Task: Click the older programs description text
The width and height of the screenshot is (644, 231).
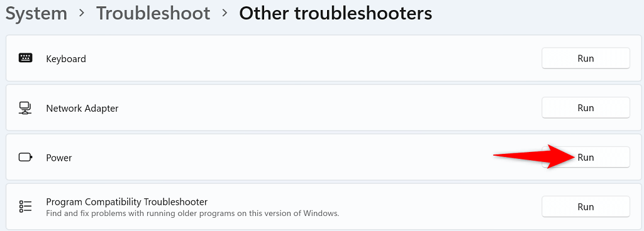Action: (x=192, y=213)
